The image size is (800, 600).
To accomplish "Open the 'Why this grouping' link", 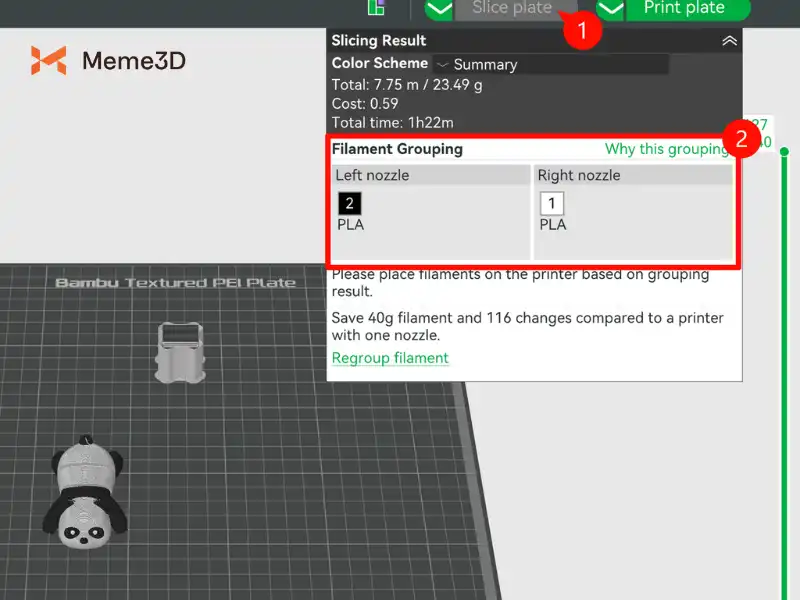I will tap(666, 149).
